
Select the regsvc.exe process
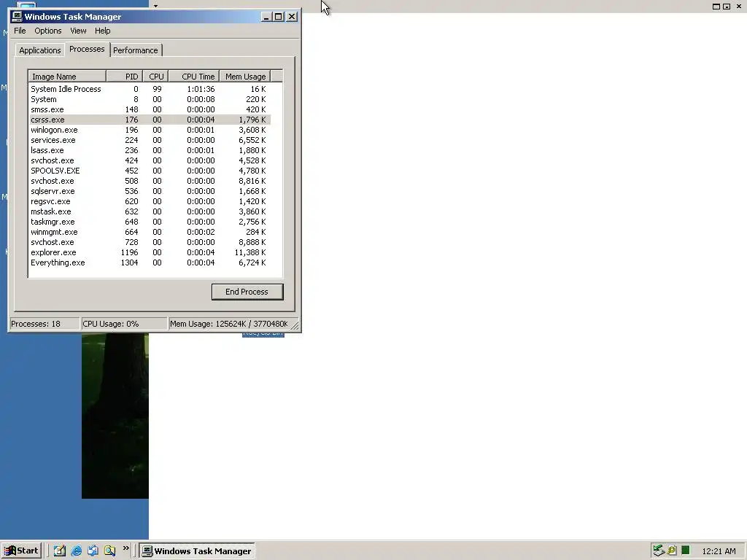pyautogui.click(x=150, y=201)
